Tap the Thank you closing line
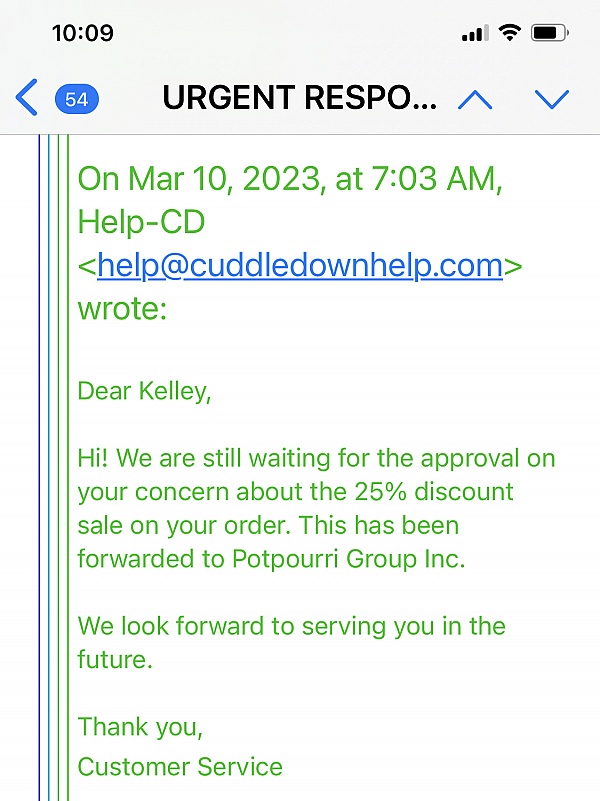 [140, 727]
